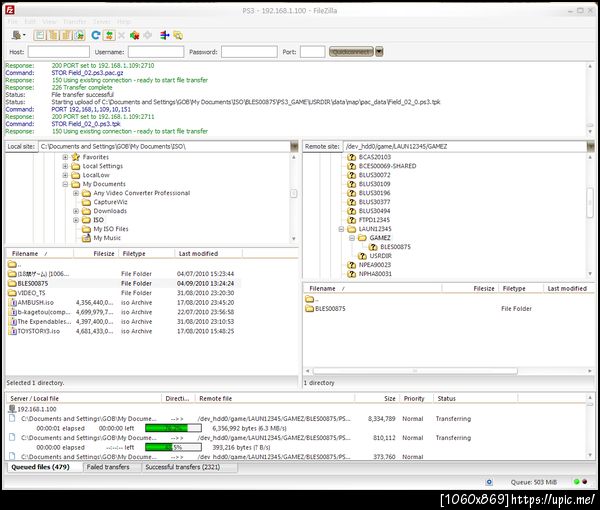
Task: Select BCAS20103 unknown-folder icon in remote tree
Action: click(x=351, y=157)
